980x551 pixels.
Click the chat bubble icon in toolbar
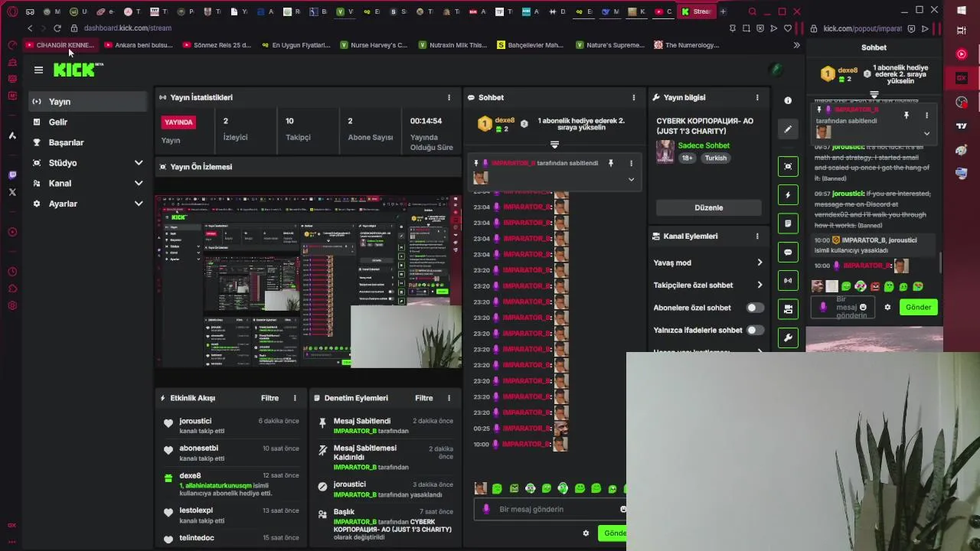click(788, 252)
